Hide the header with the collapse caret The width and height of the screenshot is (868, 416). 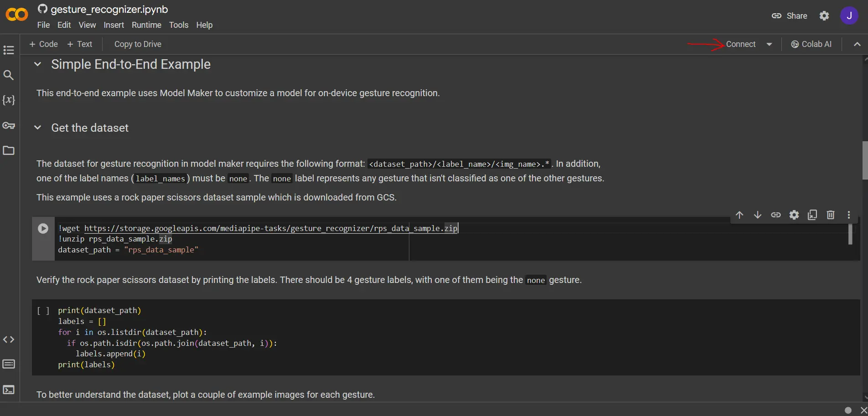point(857,44)
